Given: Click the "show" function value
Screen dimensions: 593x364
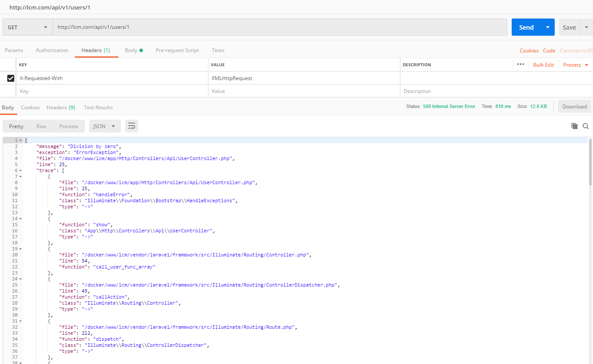Looking at the screenshot, I should (102, 225).
